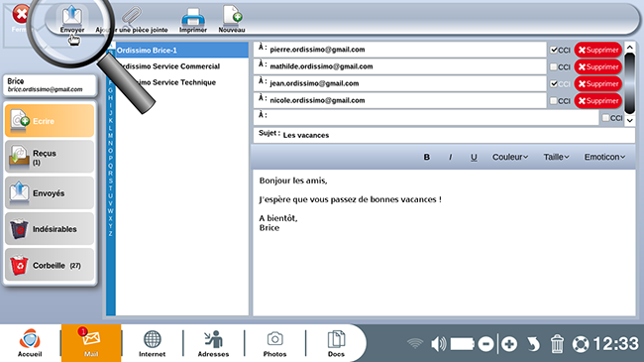Open the Emoticon dropdown
The height and width of the screenshot is (362, 644).
click(604, 157)
